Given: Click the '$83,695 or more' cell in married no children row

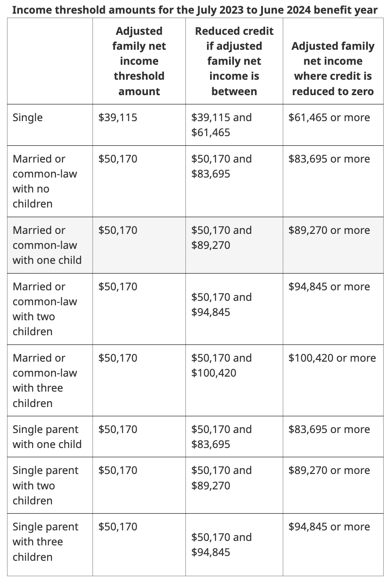Looking at the screenshot, I should (329, 159).
